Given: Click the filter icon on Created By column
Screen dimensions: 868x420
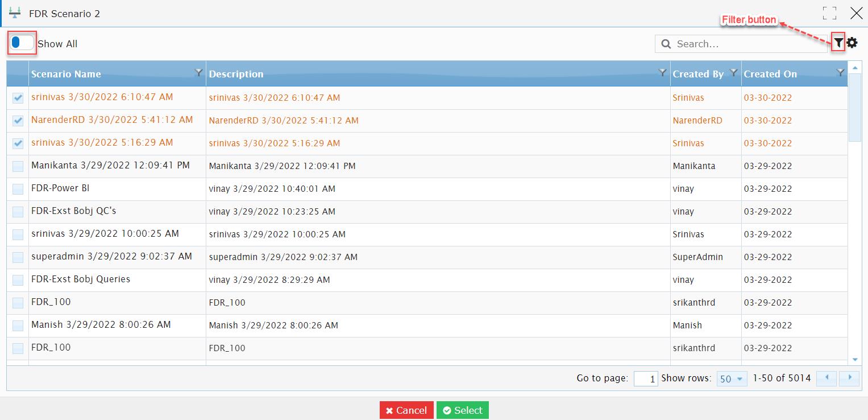Looking at the screenshot, I should tap(733, 72).
